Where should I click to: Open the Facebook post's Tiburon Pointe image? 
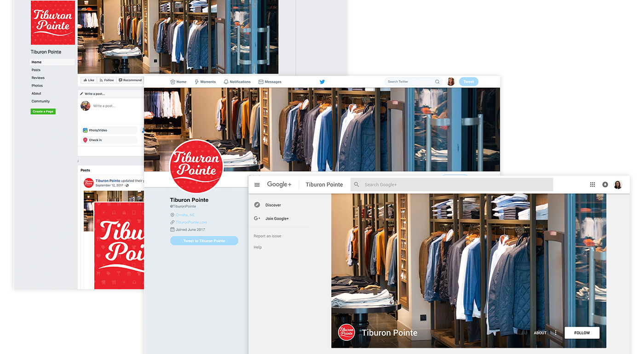point(119,246)
